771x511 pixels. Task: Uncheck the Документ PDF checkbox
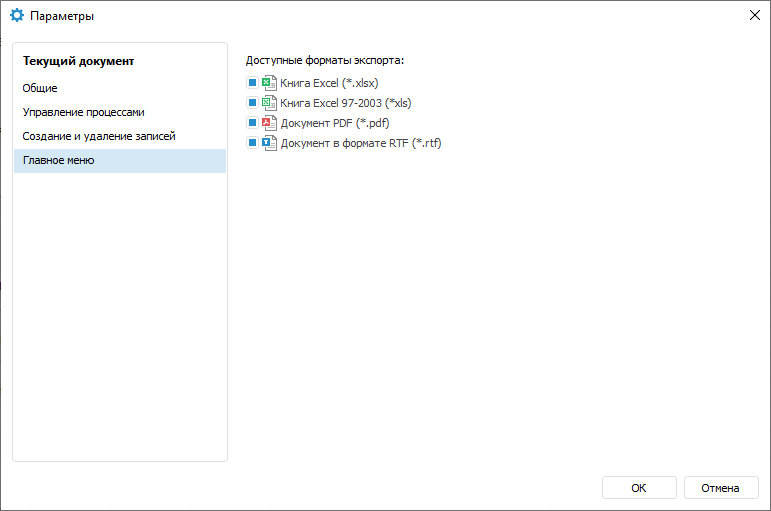tap(252, 123)
